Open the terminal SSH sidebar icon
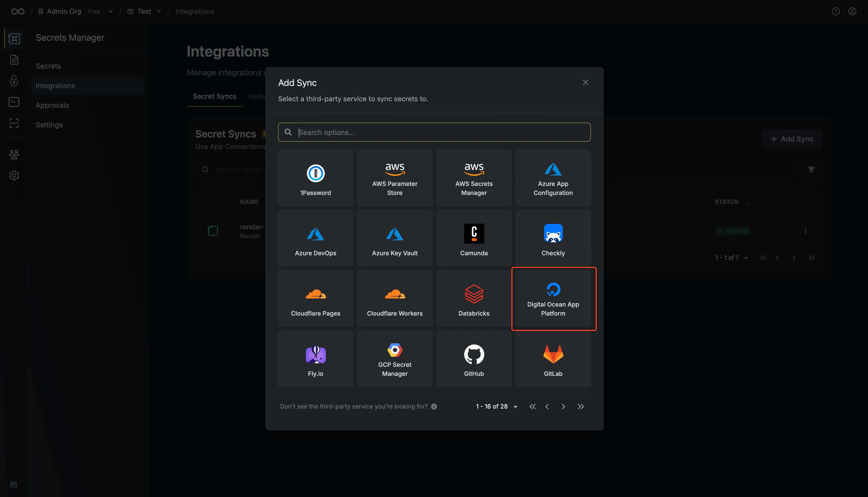Screen dimensions: 868x497 14,102
